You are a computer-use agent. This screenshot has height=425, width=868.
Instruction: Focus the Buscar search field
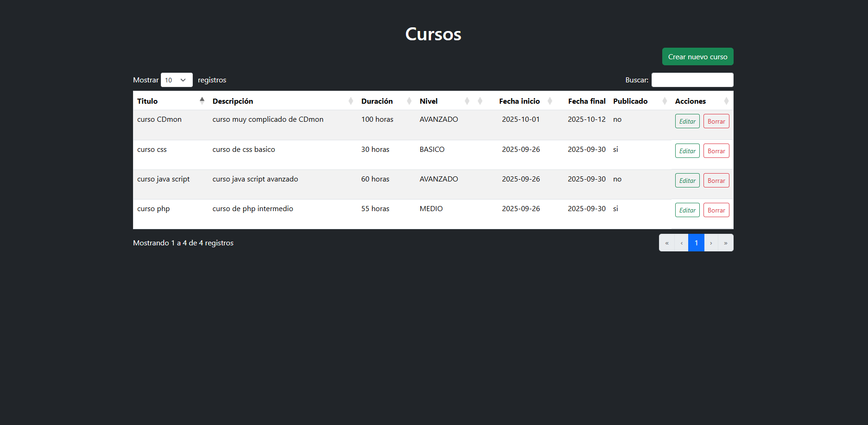[692, 80]
